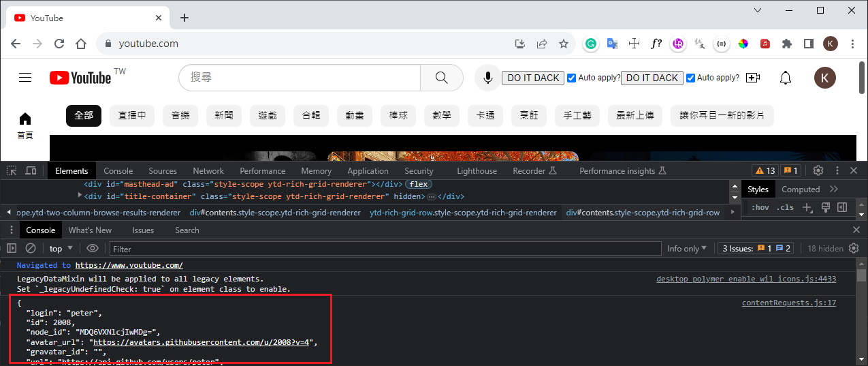Click the YouTube search magnifier button

coord(441,78)
